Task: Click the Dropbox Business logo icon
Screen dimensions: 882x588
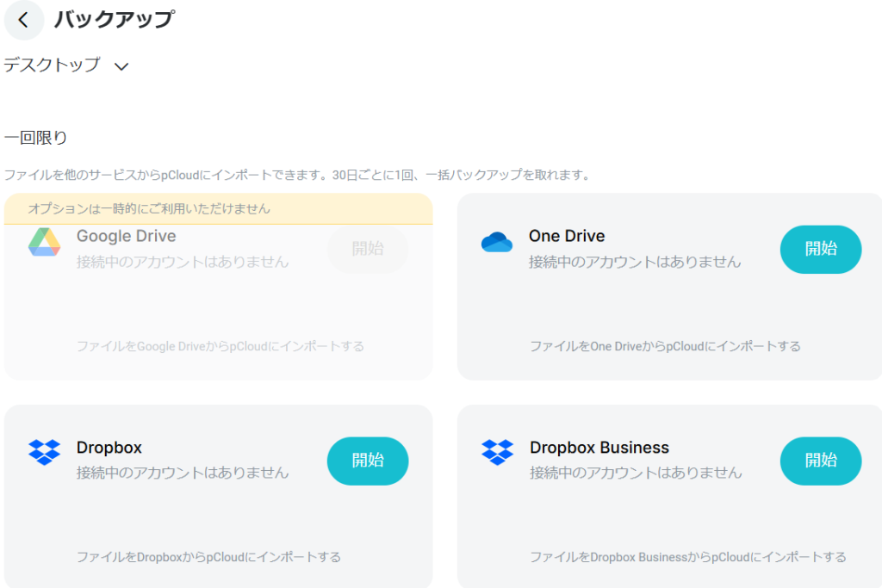Action: click(x=497, y=452)
